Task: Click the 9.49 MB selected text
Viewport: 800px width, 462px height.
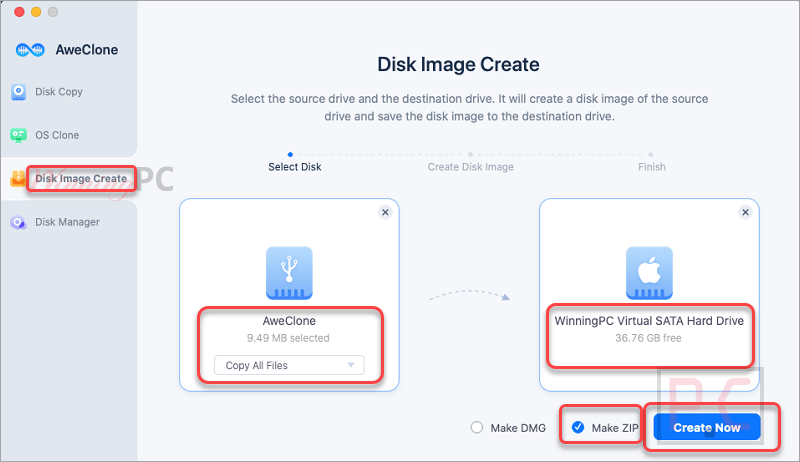Action: (288, 338)
